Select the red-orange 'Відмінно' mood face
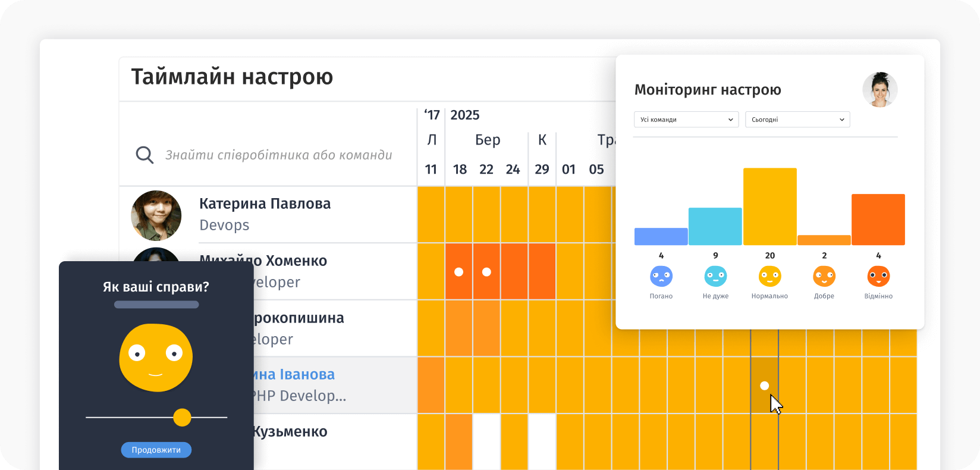Image resolution: width=980 pixels, height=470 pixels. click(878, 276)
